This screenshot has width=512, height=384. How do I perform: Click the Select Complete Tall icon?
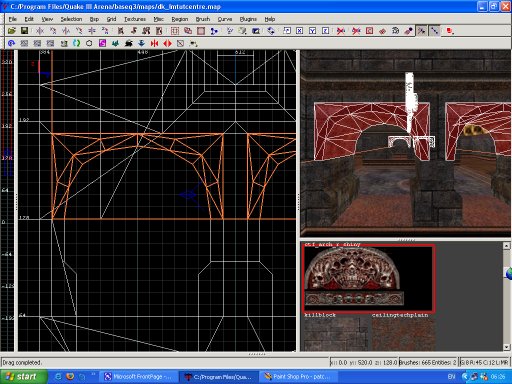click(x=121, y=31)
